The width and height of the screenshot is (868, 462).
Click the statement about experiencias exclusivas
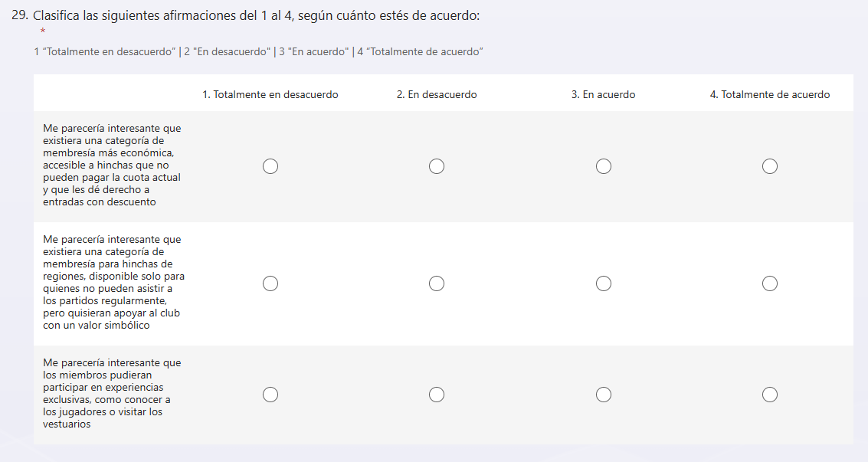tap(113, 394)
